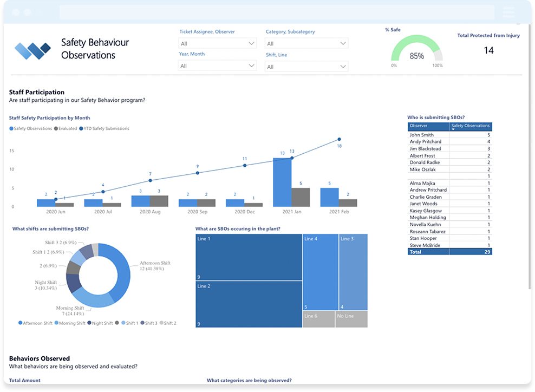Select the Line 1 treemap tile
The width and height of the screenshot is (535, 392).
point(249,257)
